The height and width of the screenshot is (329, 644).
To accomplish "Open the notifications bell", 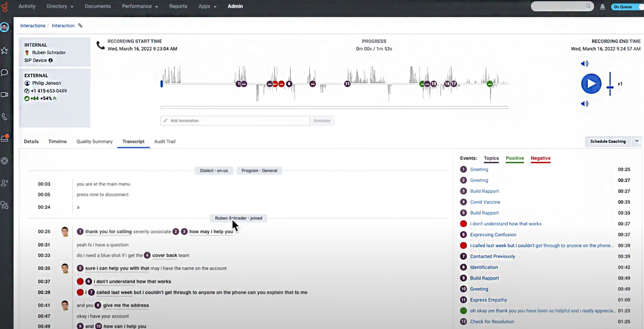I will point(602,7).
